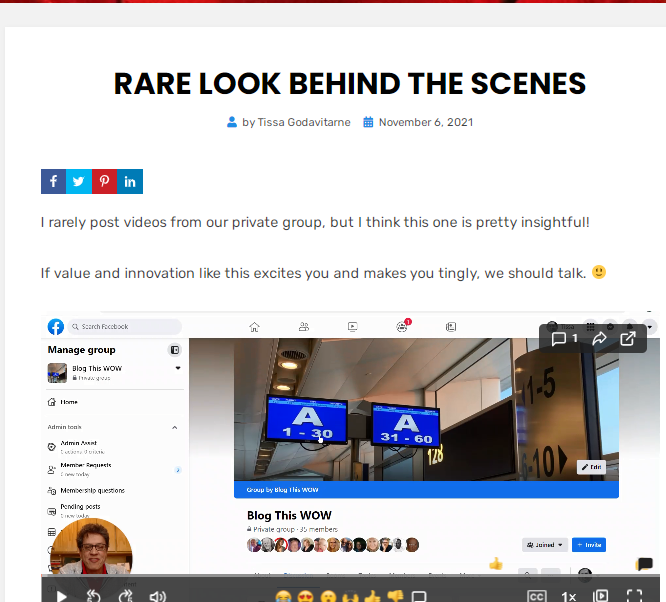Toggle closed captions with the CC button
This screenshot has width=666, height=602.
pyautogui.click(x=536, y=596)
